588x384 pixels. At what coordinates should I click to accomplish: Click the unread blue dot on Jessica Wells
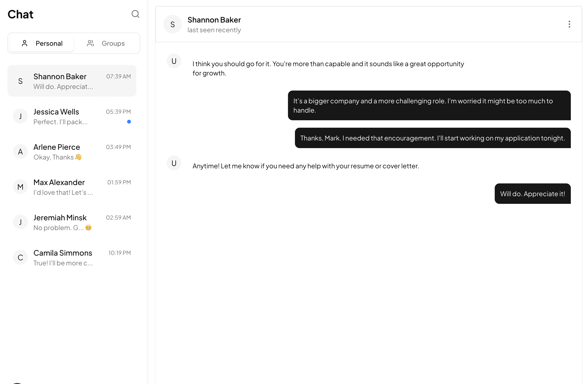pyautogui.click(x=129, y=122)
